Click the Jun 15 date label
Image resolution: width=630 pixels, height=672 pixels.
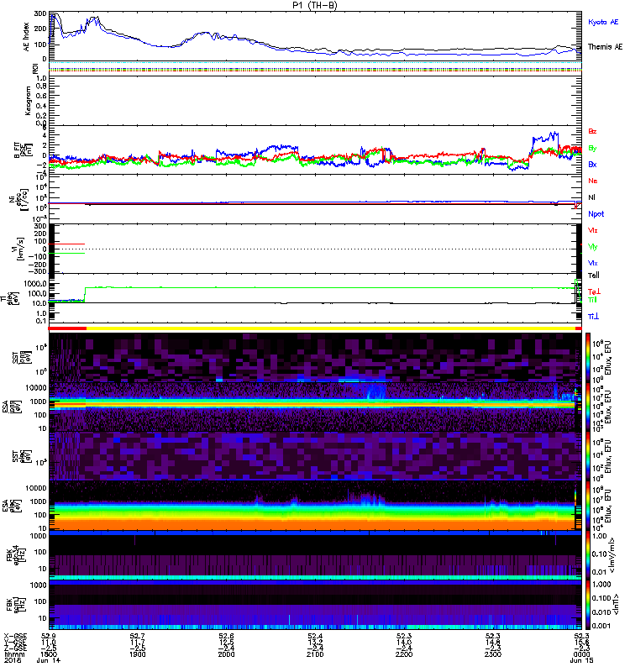tap(581, 660)
